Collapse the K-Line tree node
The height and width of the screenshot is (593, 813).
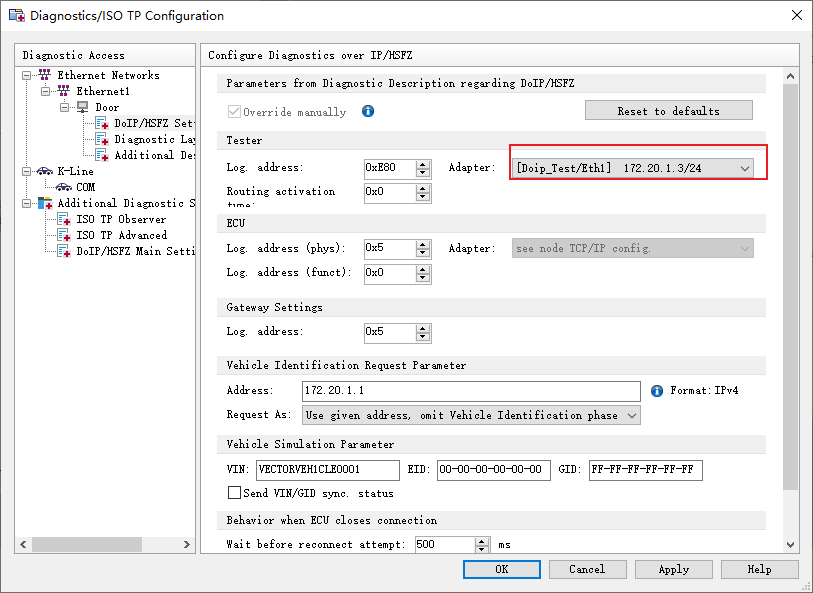[x=26, y=172]
